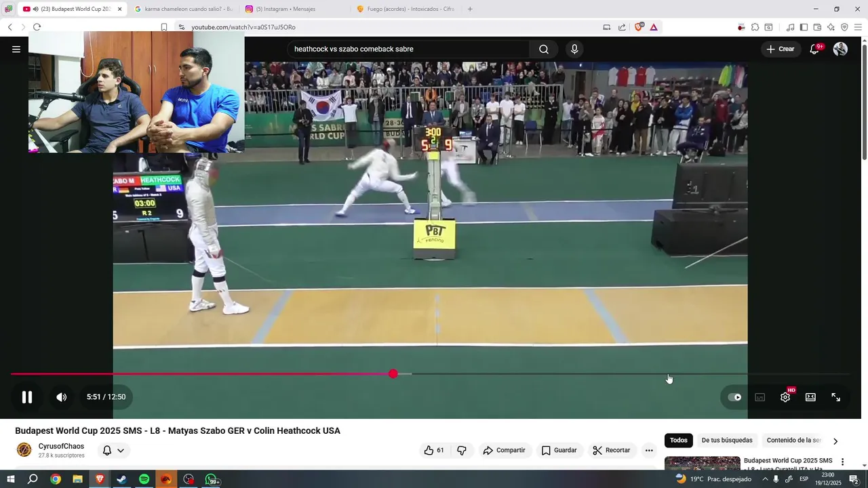
Task: Dislike the video with thumbs down
Action: (x=462, y=450)
